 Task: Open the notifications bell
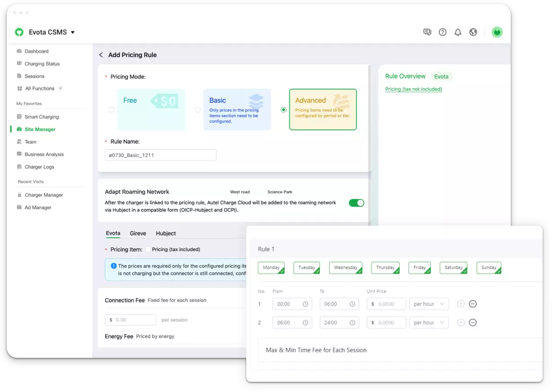457,32
